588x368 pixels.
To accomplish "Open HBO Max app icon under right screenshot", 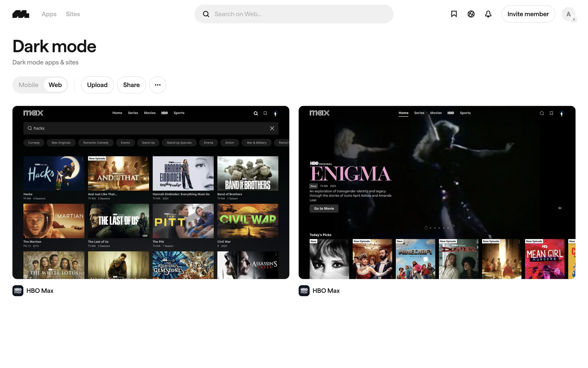I will [x=304, y=291].
